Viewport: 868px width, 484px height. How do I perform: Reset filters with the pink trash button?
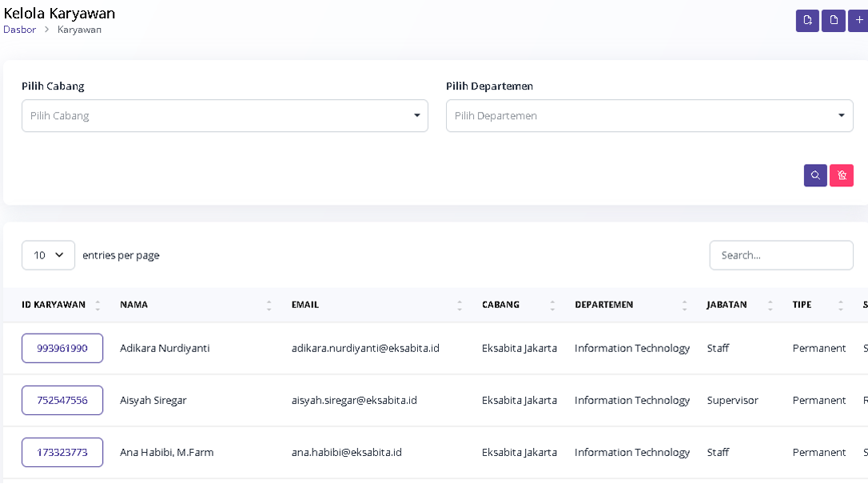842,175
